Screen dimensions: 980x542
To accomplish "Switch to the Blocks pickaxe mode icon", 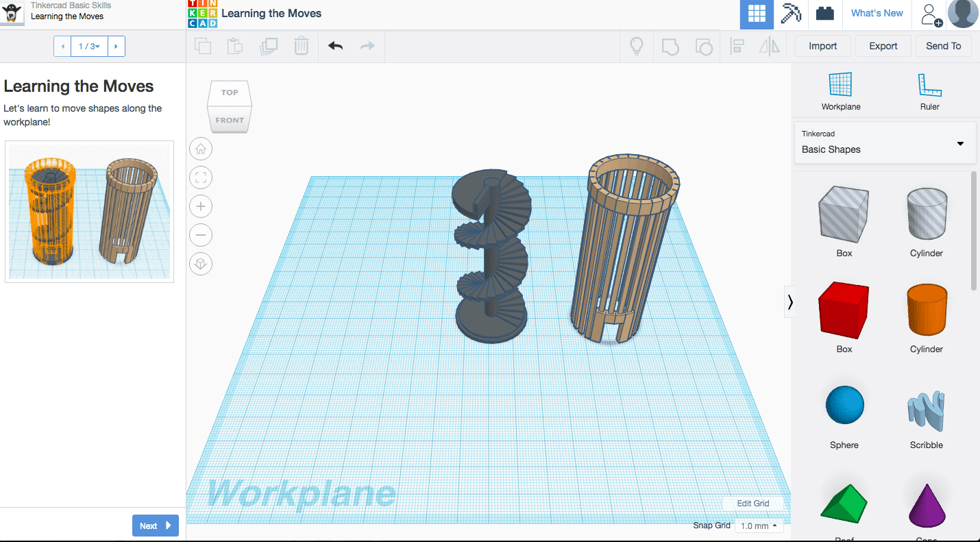I will (791, 14).
